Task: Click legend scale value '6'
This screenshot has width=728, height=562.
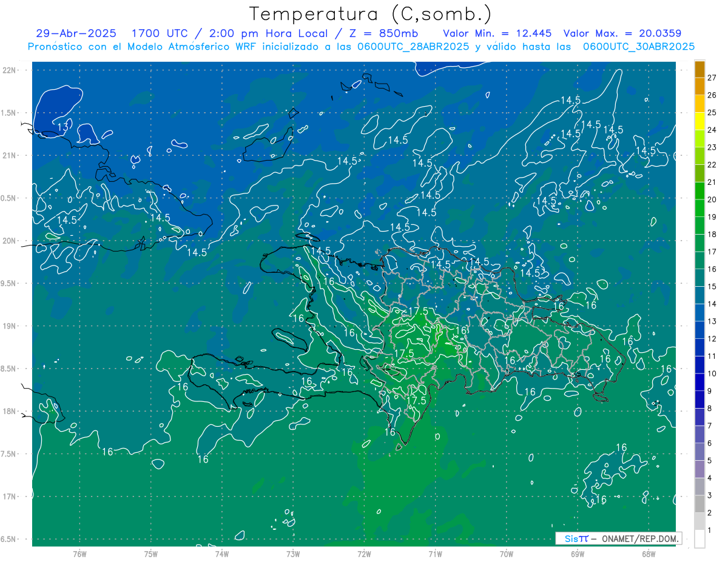Action: click(x=710, y=443)
